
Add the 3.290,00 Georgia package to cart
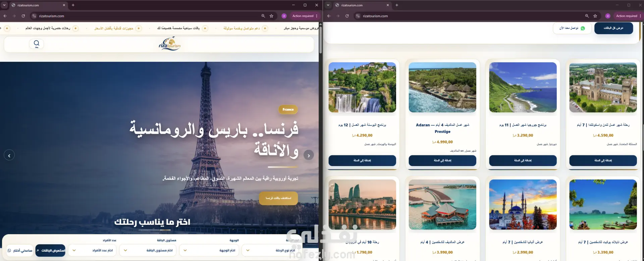click(x=523, y=160)
